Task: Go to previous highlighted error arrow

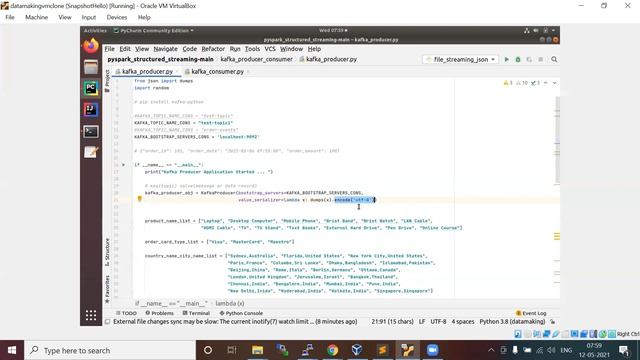Action: (x=546, y=83)
